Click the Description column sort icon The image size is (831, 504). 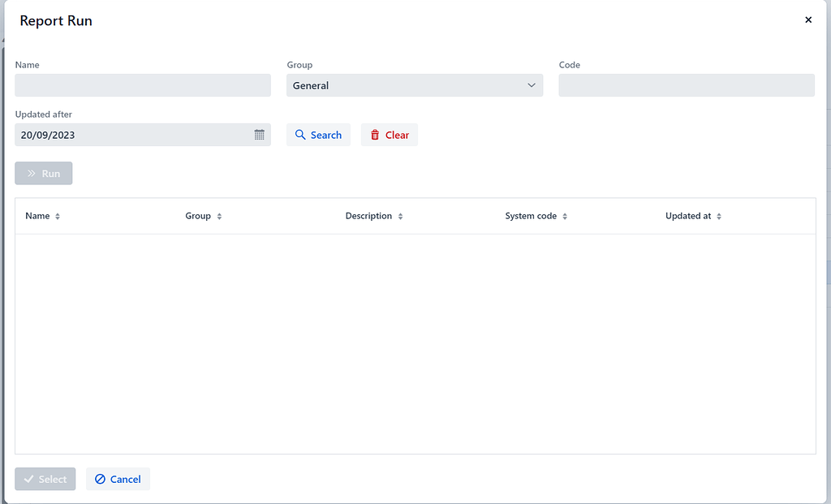point(401,217)
